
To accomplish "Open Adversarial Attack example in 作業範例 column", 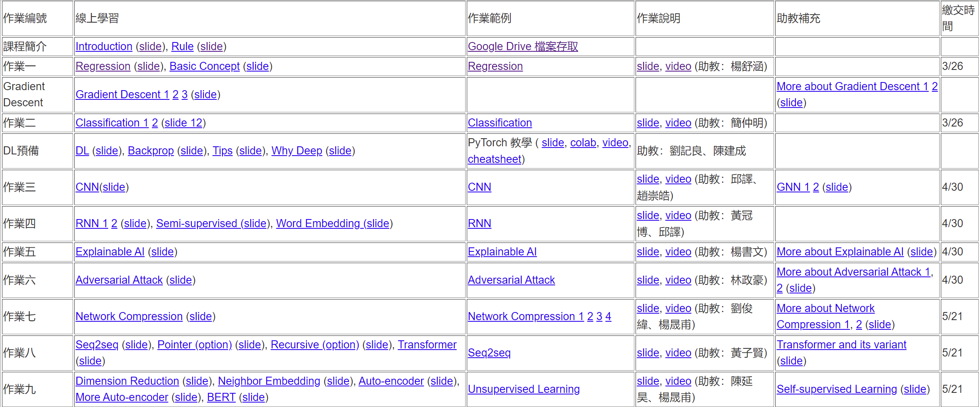I will coord(512,280).
